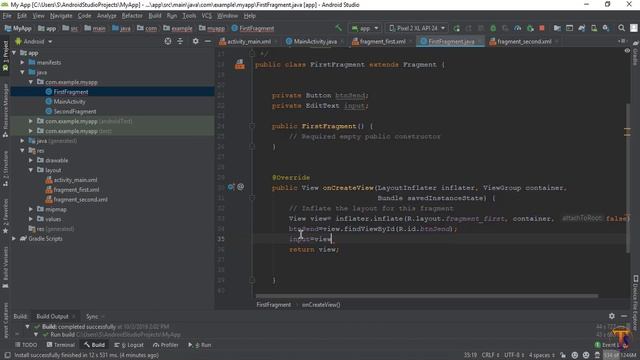
Task: Collapse the app module node
Action: 14,53
